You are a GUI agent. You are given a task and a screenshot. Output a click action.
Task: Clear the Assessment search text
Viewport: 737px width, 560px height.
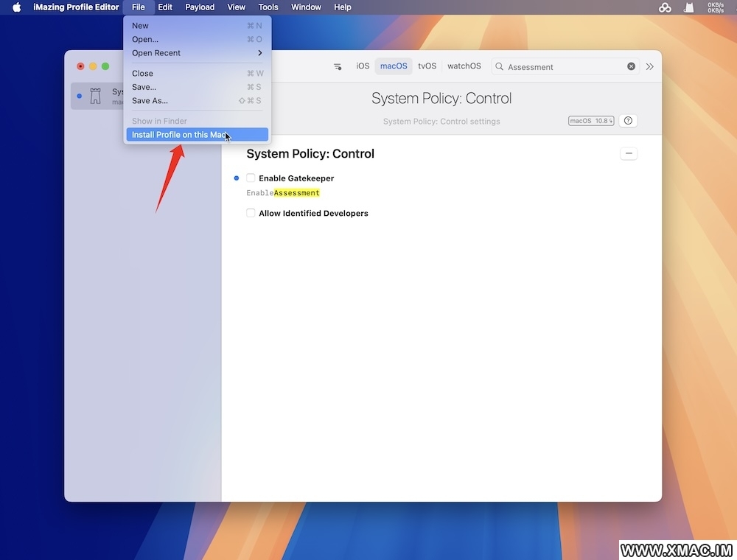point(632,66)
